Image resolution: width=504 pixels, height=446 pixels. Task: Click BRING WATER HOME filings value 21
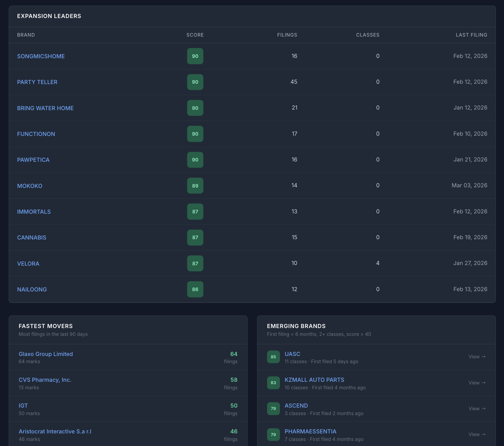294,108
